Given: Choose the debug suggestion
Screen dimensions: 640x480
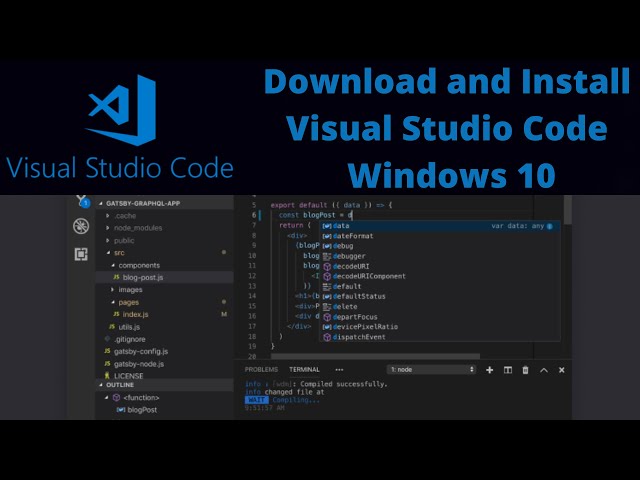Looking at the screenshot, I should tap(440, 246).
